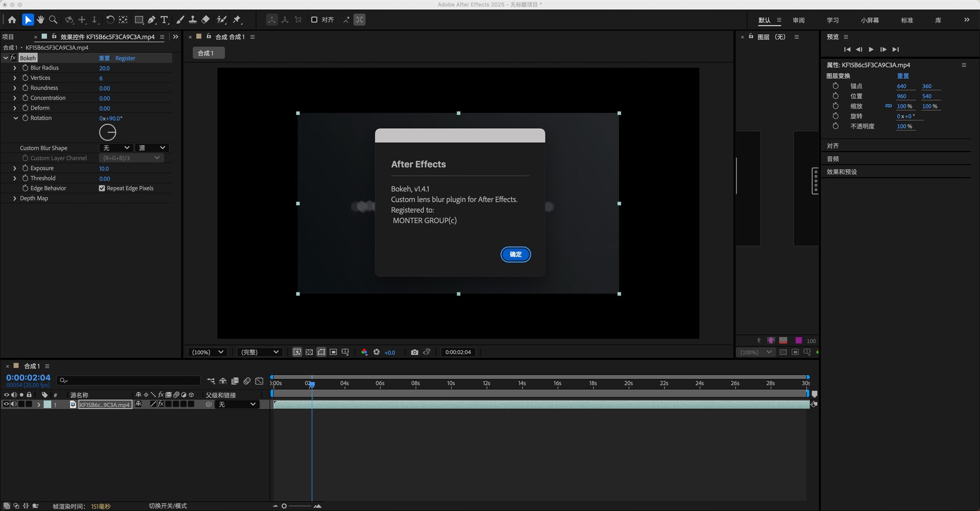Select the Rectangle shape tool
980x511 pixels.
tap(139, 20)
